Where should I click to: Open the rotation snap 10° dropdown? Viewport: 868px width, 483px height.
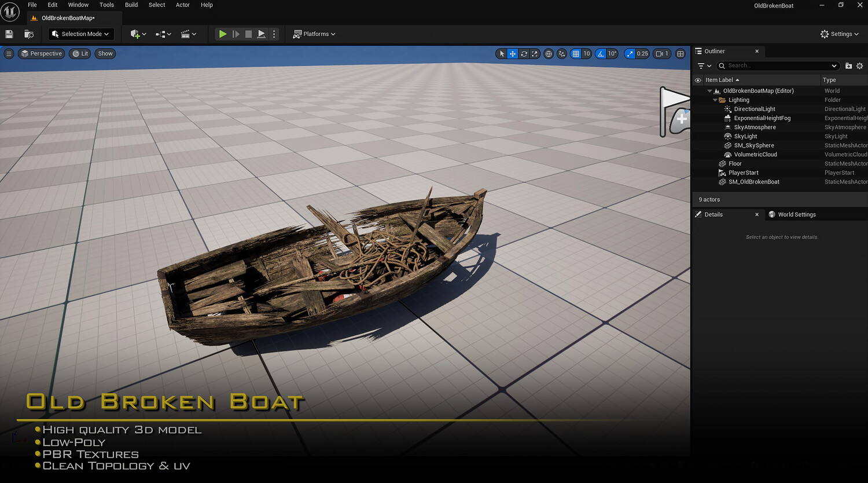(612, 54)
